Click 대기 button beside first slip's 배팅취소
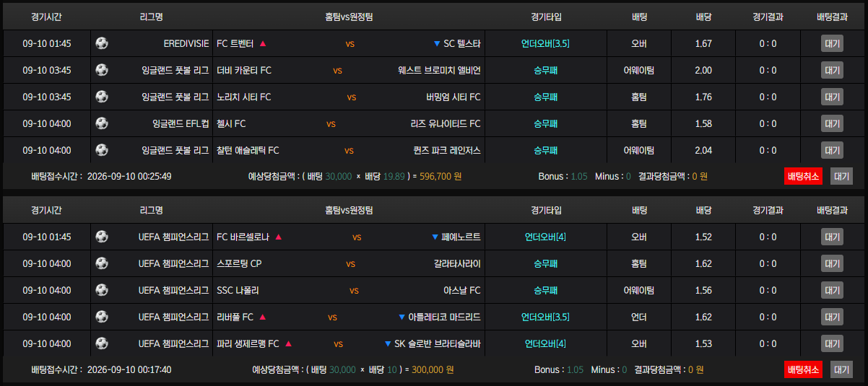Screen dimensions: 868x386 (841, 176)
